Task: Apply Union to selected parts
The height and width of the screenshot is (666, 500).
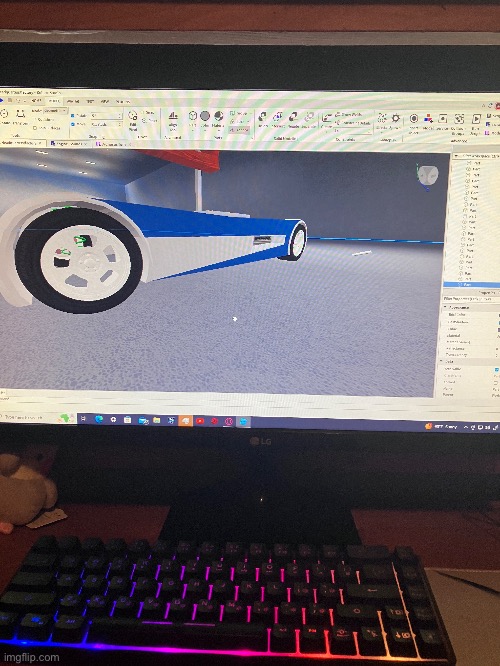Action: pyautogui.click(x=263, y=119)
